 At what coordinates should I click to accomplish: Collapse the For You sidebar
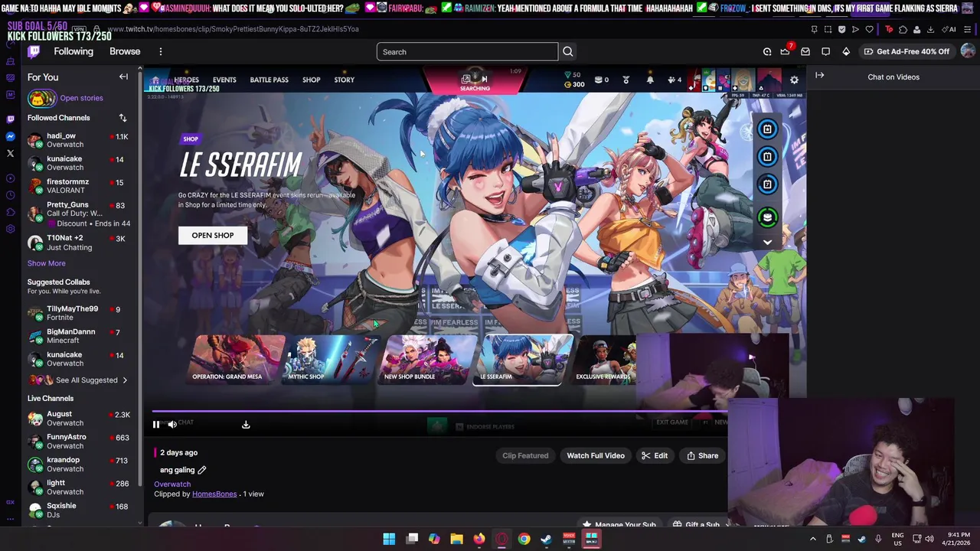tap(123, 77)
